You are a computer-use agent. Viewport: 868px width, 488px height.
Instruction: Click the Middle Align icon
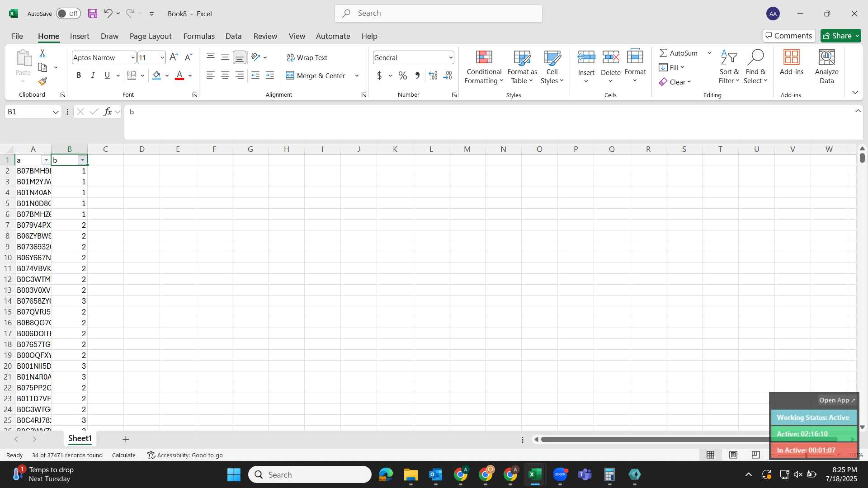(225, 57)
